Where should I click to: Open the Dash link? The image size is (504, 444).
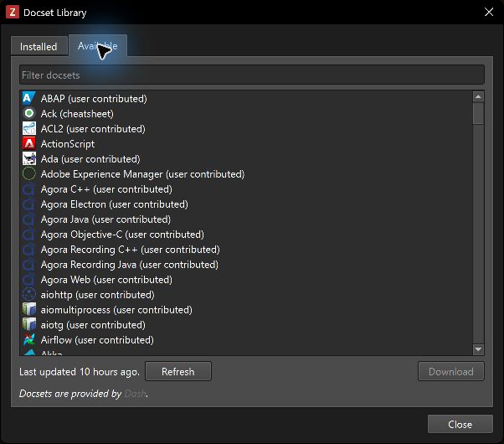tap(135, 393)
